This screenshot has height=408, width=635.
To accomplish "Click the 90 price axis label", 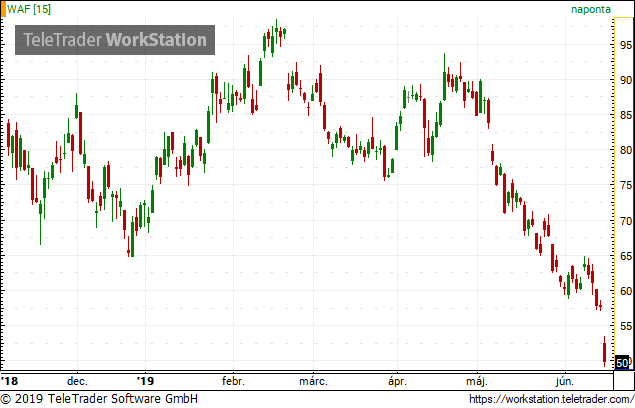I will 626,80.
